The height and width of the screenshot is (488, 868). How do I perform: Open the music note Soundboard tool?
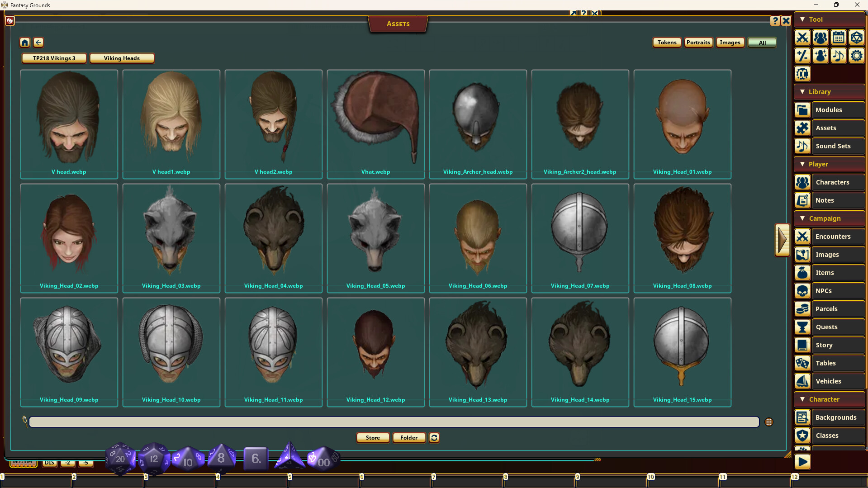[x=838, y=55]
